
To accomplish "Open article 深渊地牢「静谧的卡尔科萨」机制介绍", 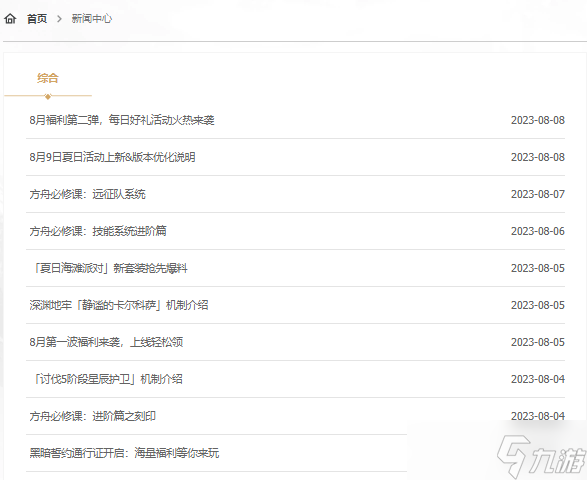I will click(119, 305).
